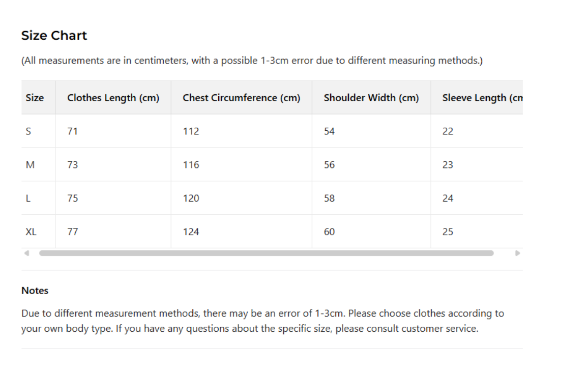Select the Shoulder Width (cm) header
The image size is (588, 371).
(x=371, y=98)
